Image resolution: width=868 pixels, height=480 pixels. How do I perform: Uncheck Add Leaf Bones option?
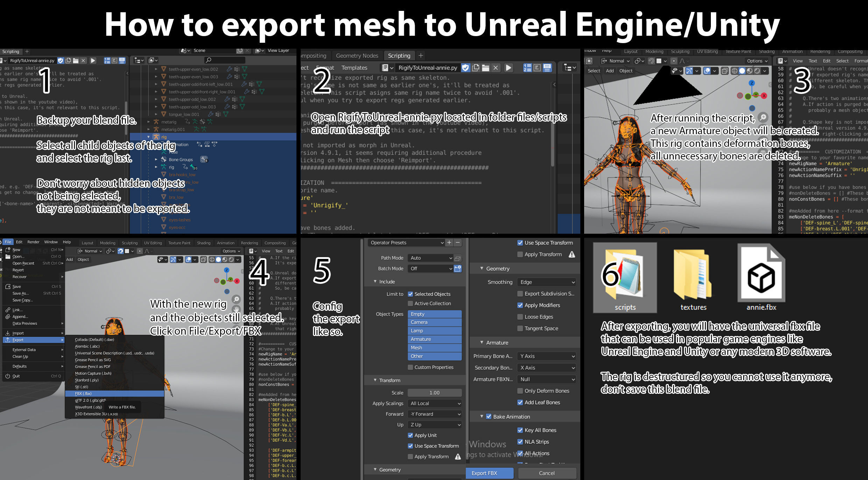pyautogui.click(x=520, y=402)
